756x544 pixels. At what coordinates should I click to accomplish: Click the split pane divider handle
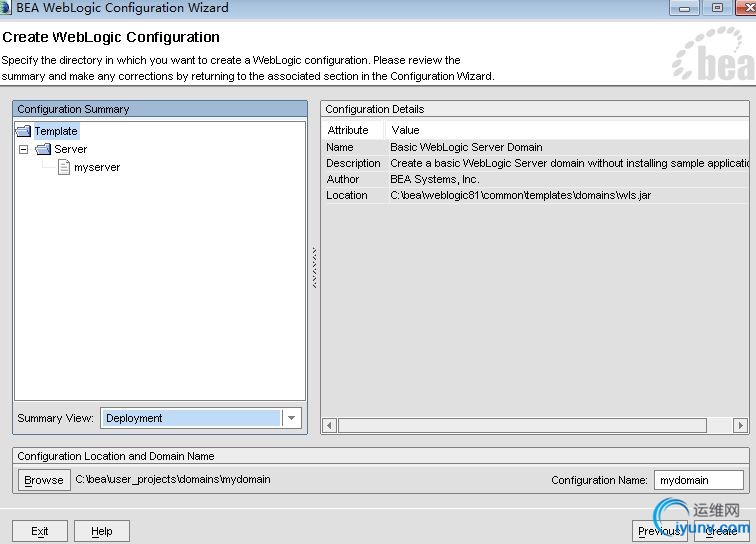[x=314, y=268]
